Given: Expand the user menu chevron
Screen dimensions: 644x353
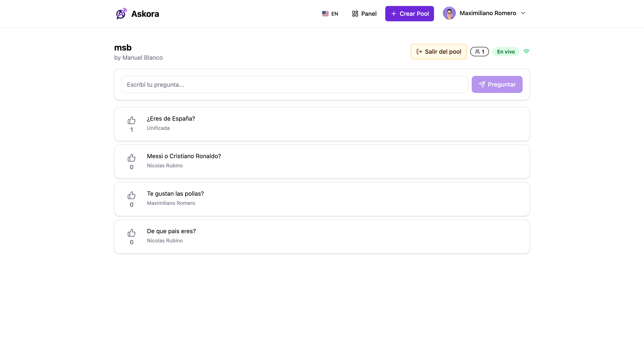Looking at the screenshot, I should tap(523, 13).
